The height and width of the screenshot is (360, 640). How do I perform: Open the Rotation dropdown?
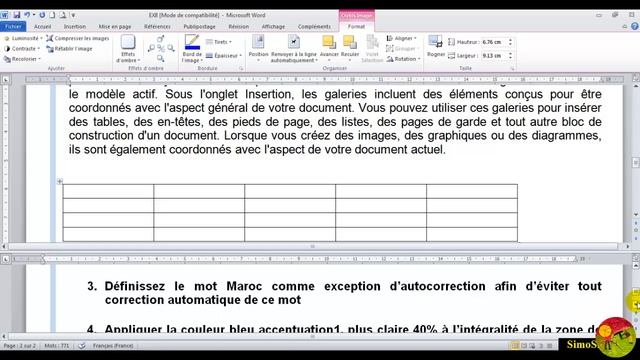point(403,59)
